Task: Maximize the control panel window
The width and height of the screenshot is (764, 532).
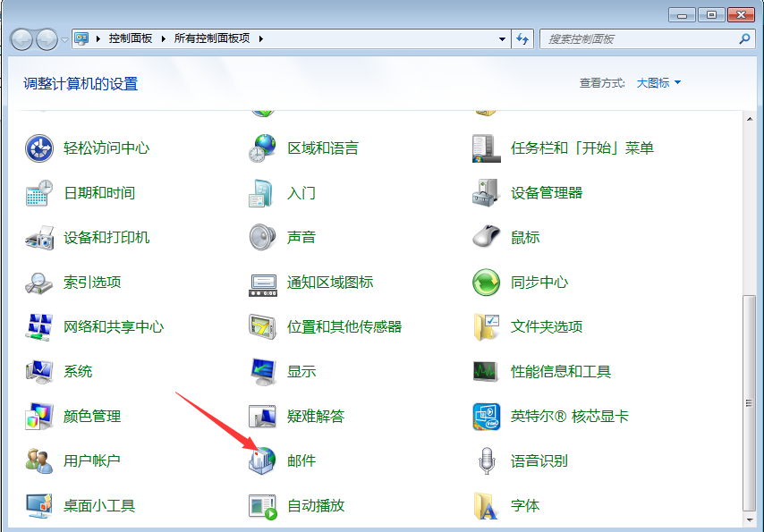Action: pos(711,15)
